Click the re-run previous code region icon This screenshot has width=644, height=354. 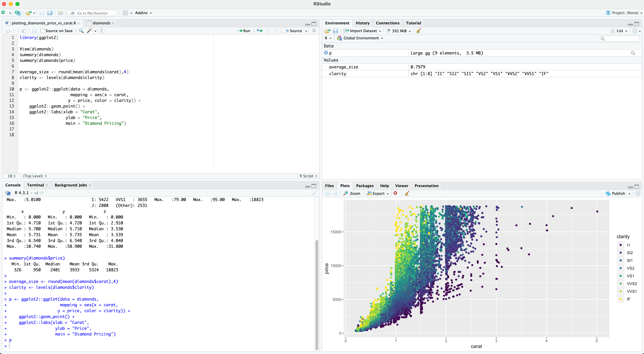coord(259,31)
